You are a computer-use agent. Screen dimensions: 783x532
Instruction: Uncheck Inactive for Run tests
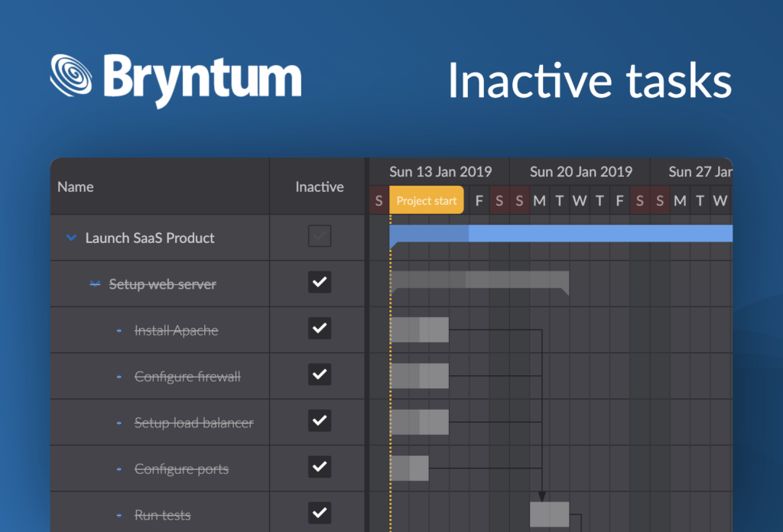pyautogui.click(x=318, y=513)
